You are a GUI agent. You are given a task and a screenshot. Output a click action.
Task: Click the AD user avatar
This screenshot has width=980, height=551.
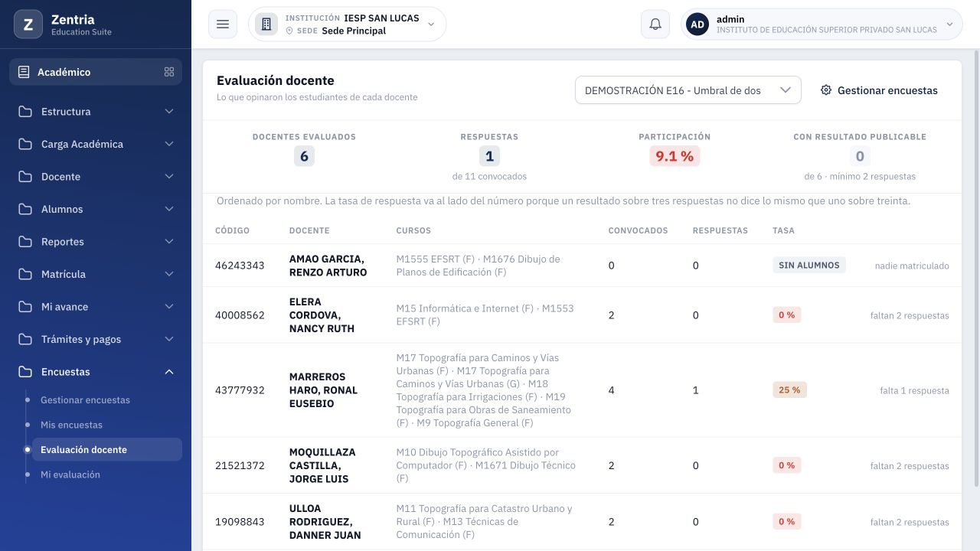point(697,24)
